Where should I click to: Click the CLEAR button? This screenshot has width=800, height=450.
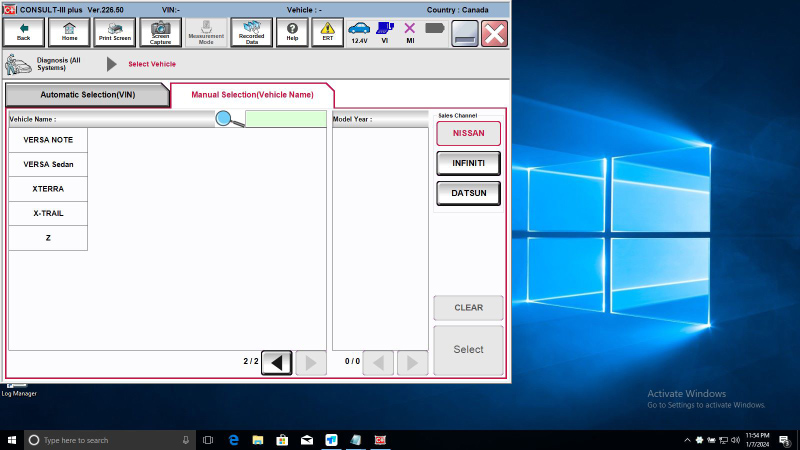click(468, 308)
